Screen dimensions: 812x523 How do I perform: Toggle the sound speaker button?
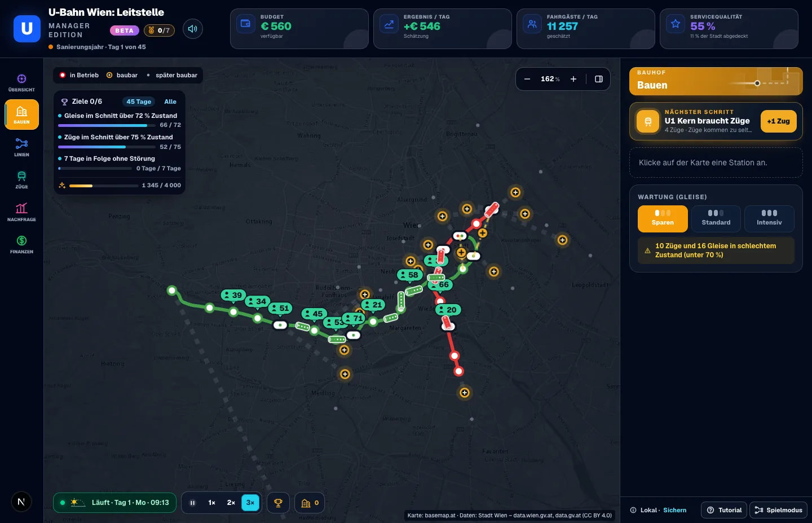pos(193,29)
